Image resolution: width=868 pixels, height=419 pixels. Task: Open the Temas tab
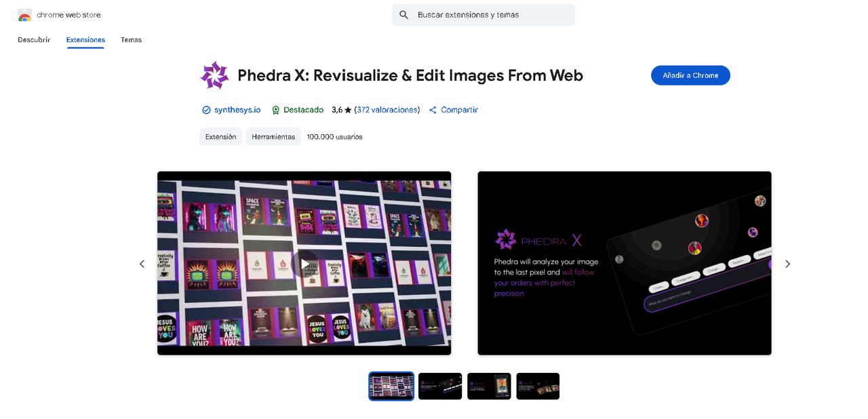131,40
